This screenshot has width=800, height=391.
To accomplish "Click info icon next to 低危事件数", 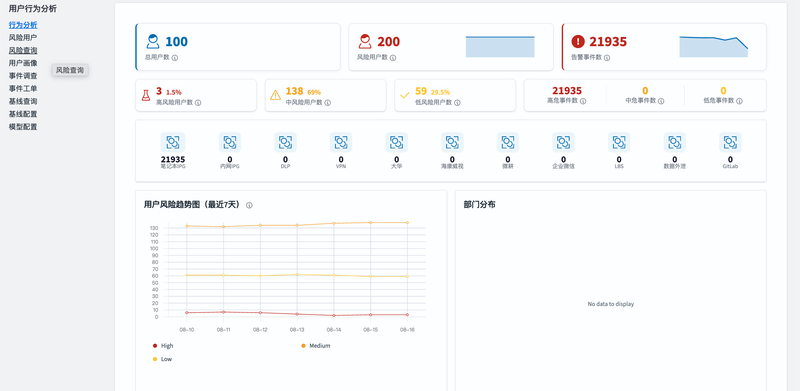I will pyautogui.click(x=739, y=101).
